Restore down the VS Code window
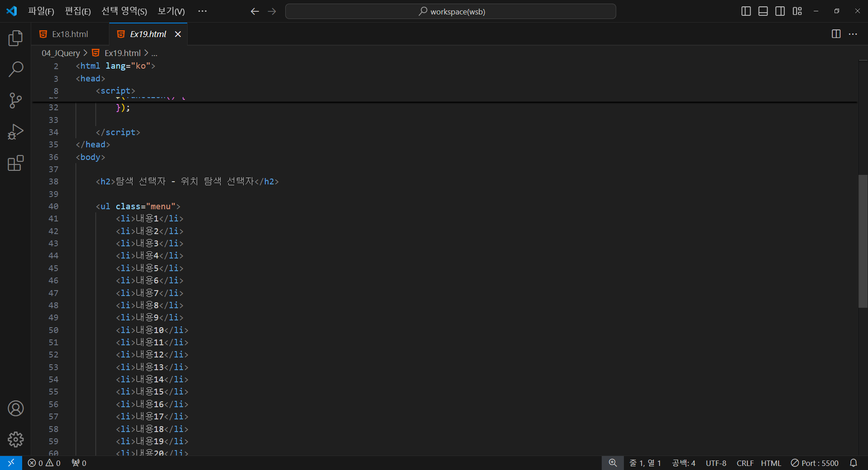868x470 pixels. (837, 11)
